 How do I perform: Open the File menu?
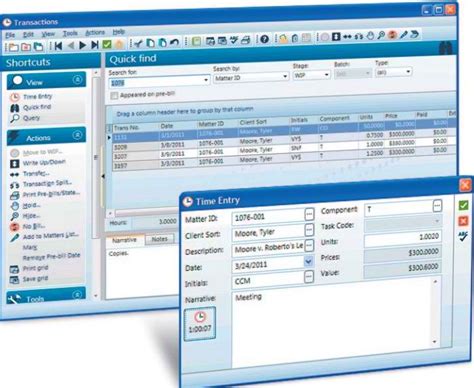[x=10, y=35]
